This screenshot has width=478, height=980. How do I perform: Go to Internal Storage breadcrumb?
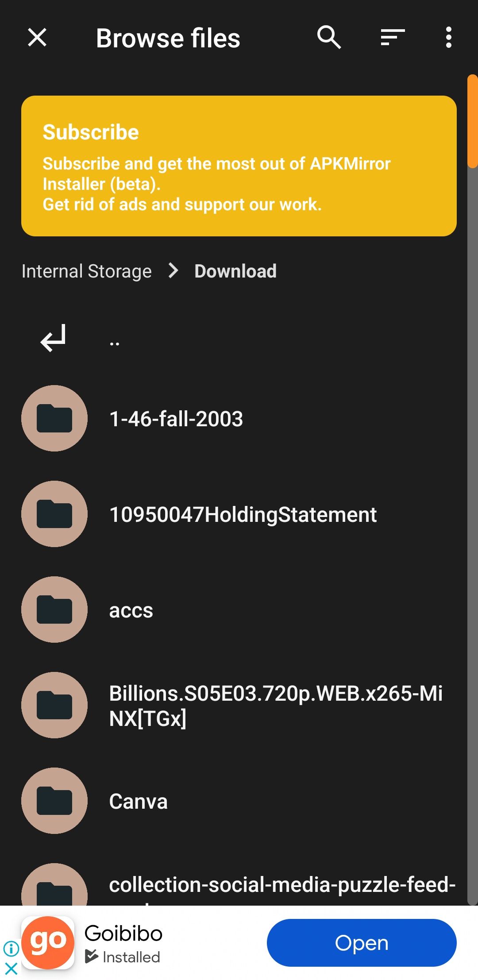pyautogui.click(x=87, y=271)
